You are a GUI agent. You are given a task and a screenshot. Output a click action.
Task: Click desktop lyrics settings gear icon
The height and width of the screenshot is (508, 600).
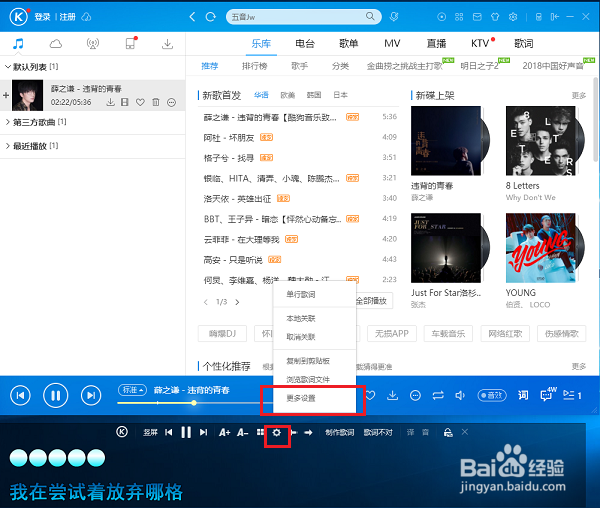tap(277, 433)
